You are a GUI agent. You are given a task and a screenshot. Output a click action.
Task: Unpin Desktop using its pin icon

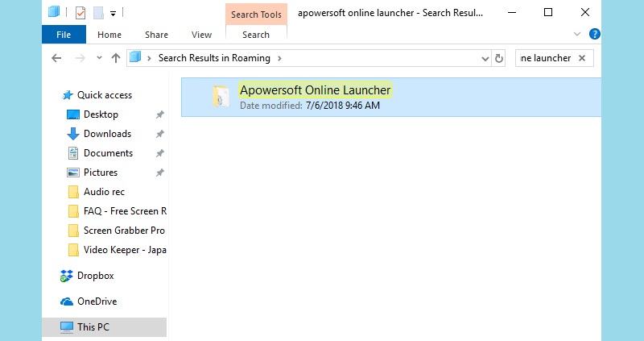click(159, 114)
